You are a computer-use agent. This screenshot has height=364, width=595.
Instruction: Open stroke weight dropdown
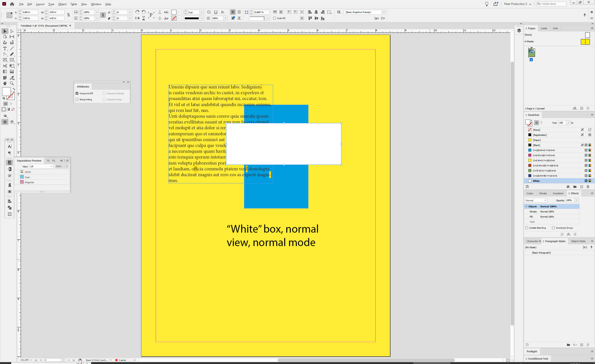click(x=202, y=12)
